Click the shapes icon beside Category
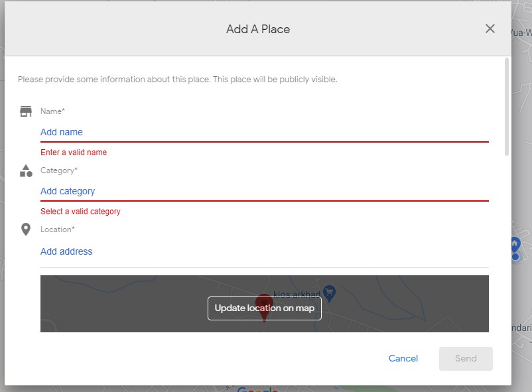532x392 pixels. [26, 170]
